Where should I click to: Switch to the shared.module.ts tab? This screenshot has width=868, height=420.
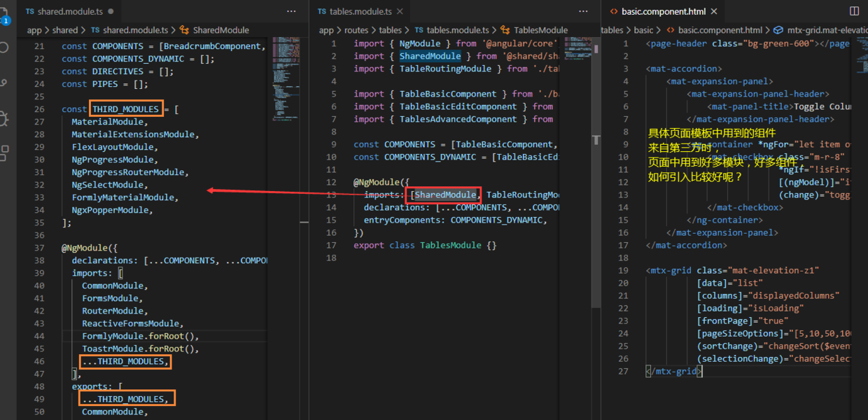point(64,11)
